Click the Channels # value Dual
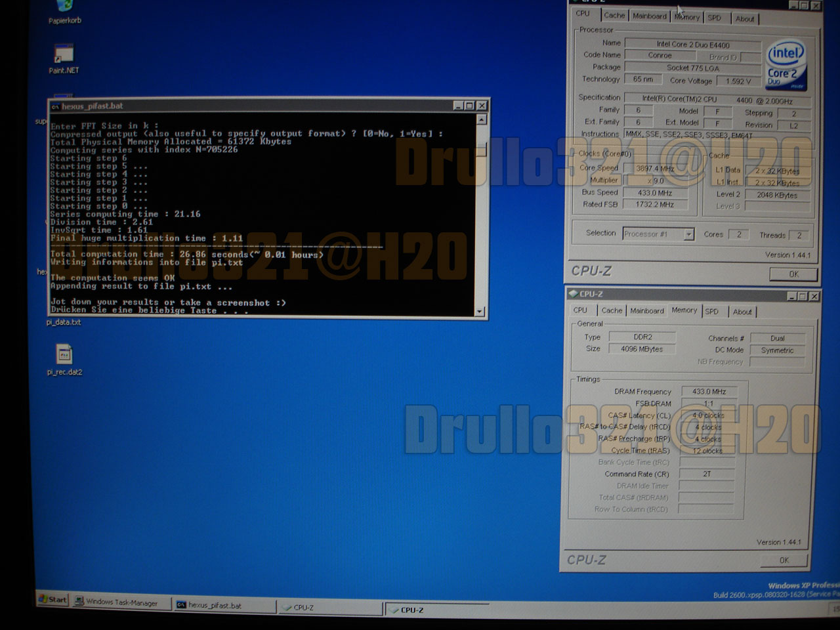This screenshot has height=630, width=840. pos(778,339)
